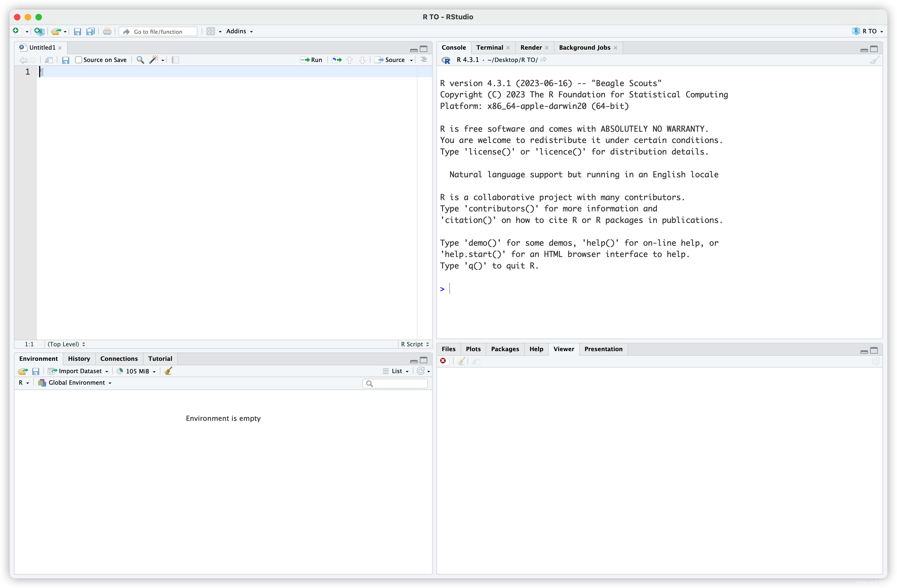
Task: Expand New File dropdown arrow
Action: click(27, 32)
